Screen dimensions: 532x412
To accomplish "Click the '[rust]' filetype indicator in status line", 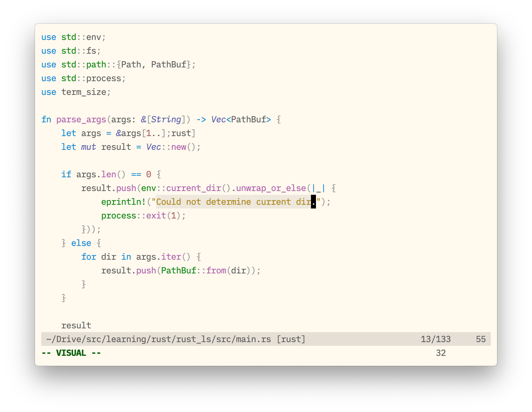I will [291, 339].
